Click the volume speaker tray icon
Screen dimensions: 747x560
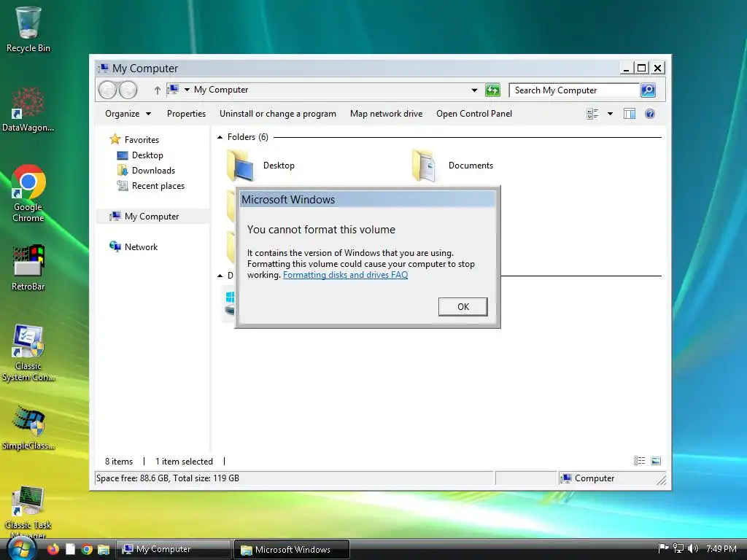(693, 548)
